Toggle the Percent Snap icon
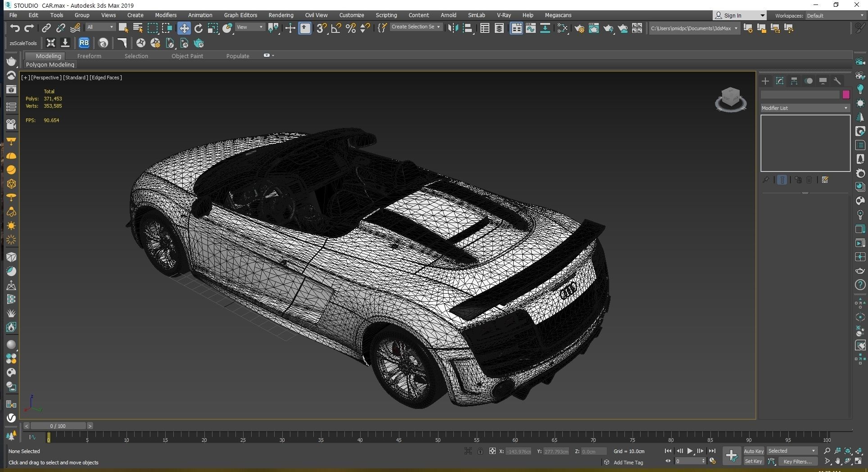Viewport: 868px width, 472px height. 351,28
